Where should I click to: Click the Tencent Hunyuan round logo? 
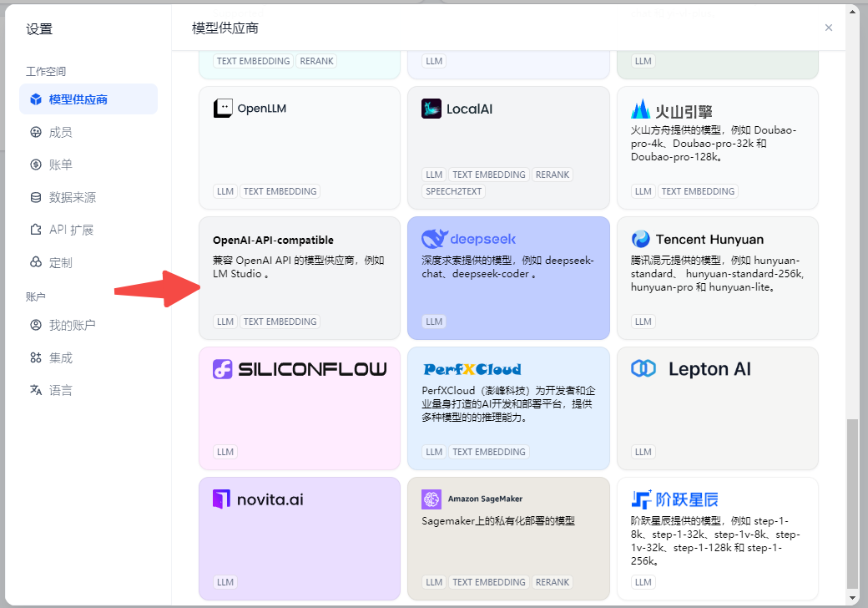point(640,239)
